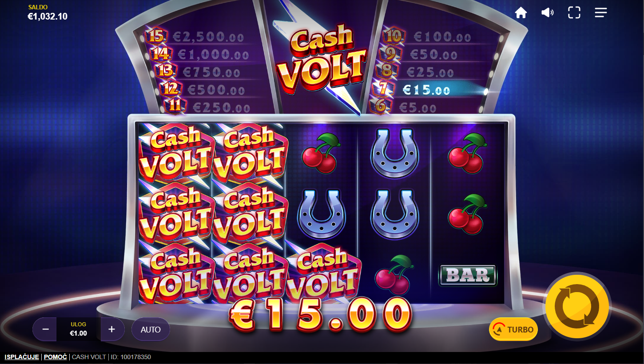Click the ULOG €1.00 bet field
644x364 pixels.
tap(79, 329)
